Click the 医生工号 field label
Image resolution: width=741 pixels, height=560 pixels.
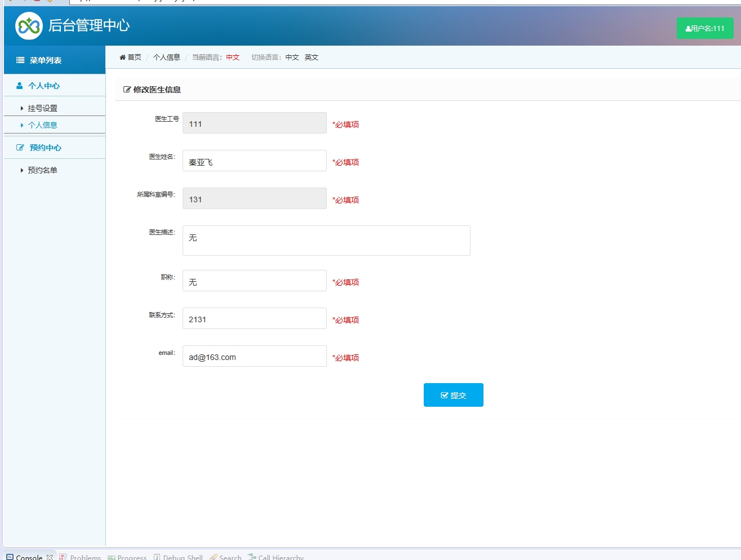click(x=167, y=119)
